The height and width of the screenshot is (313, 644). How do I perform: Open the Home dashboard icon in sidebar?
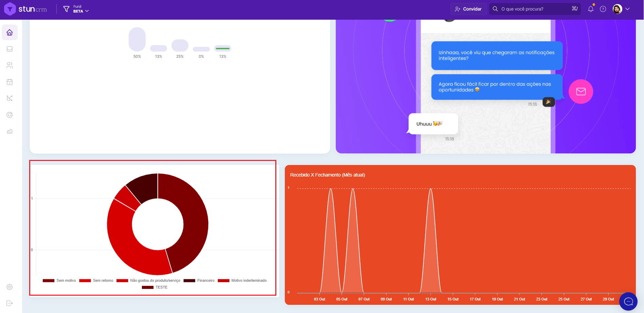10,33
